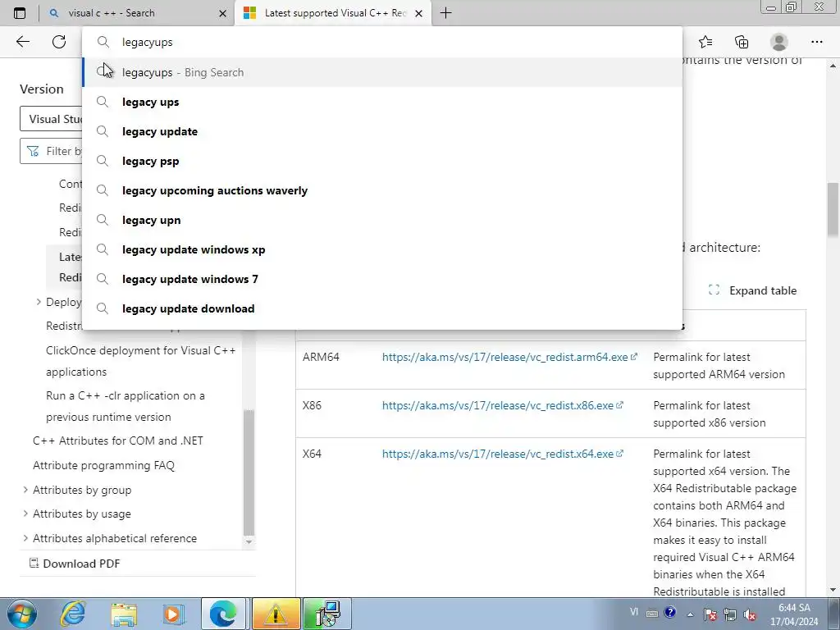Select the 'legacy psp' suggestion
This screenshot has height=630, width=840.
click(382, 161)
